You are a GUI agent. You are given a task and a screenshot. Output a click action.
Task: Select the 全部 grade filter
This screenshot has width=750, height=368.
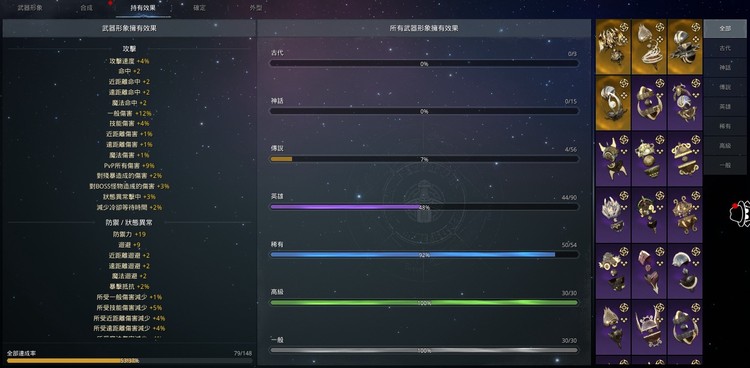point(725,29)
